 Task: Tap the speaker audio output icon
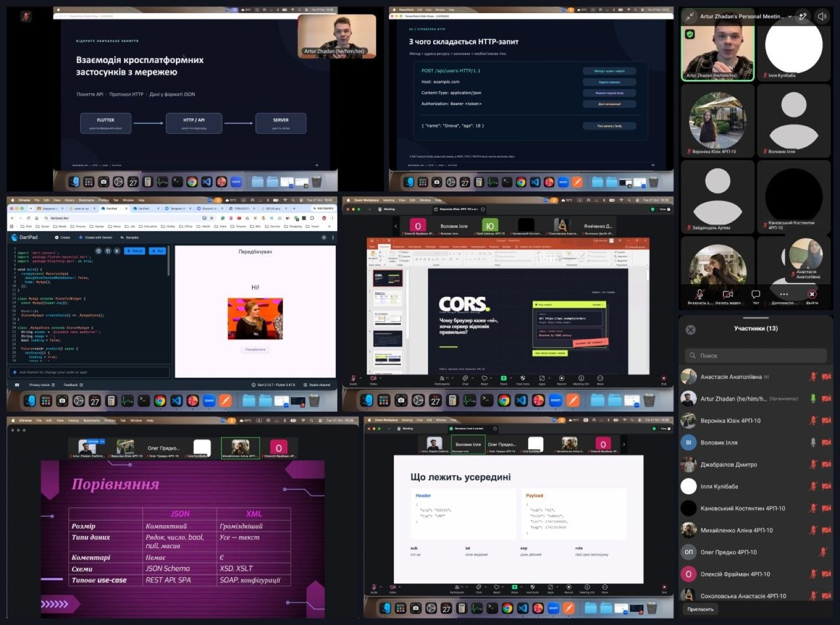coord(822,16)
